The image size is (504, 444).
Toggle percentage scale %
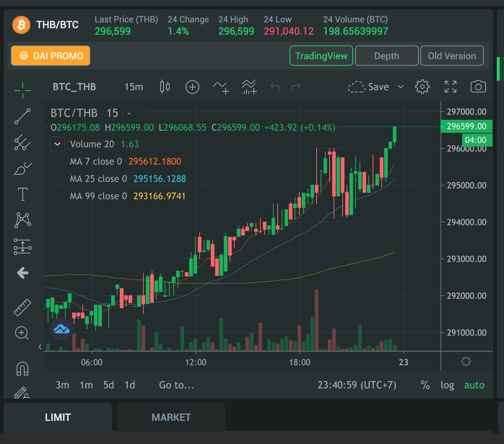425,385
